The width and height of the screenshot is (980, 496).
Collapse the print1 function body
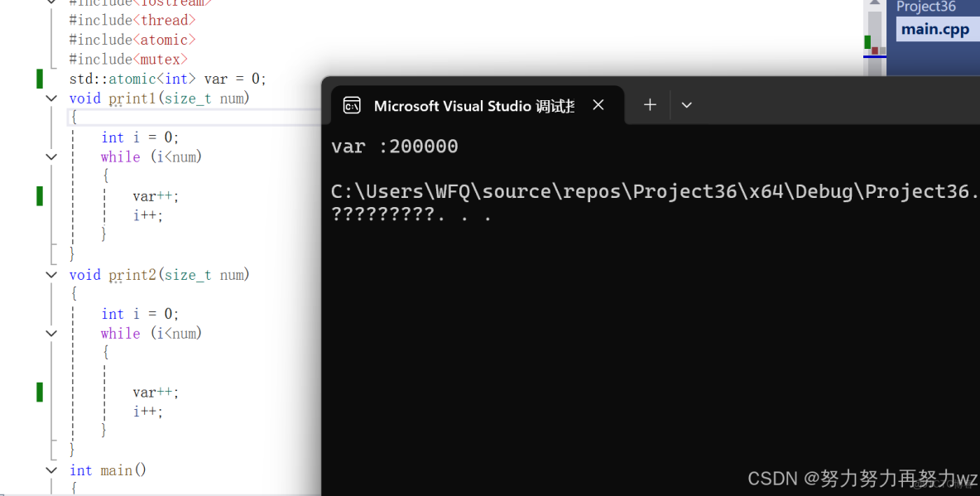pos(50,98)
